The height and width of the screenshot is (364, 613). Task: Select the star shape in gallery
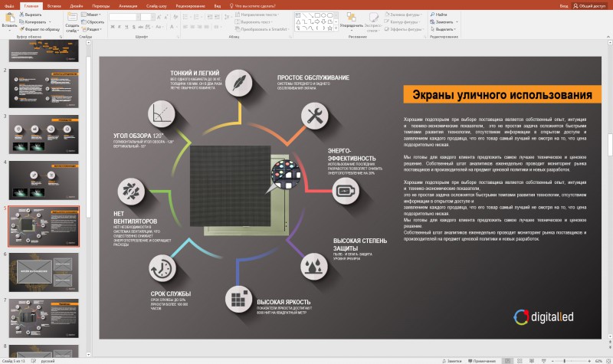(x=329, y=28)
